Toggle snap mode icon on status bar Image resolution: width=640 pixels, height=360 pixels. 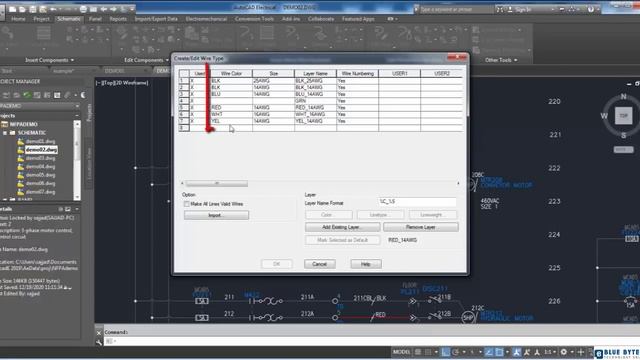click(x=428, y=352)
